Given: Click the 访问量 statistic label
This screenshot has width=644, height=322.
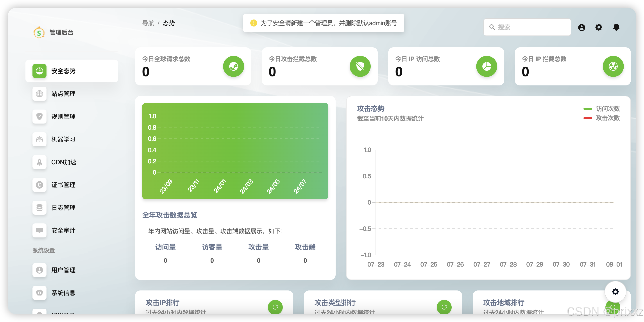Looking at the screenshot, I should (165, 247).
